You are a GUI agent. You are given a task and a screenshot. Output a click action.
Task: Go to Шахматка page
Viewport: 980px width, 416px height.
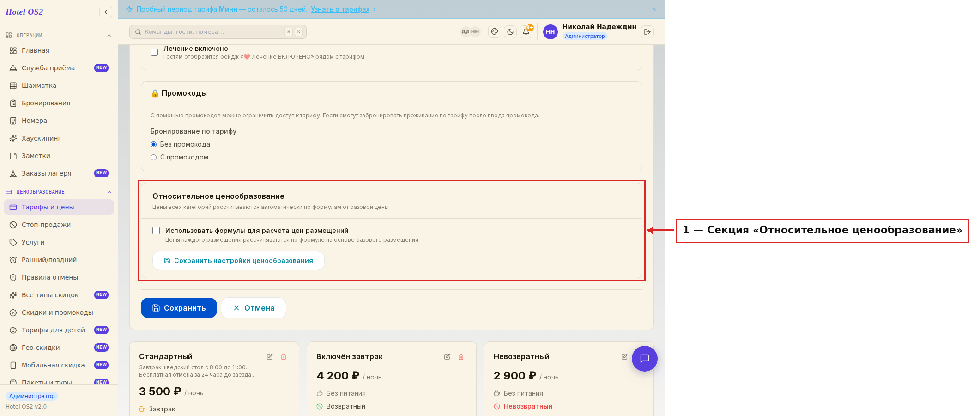click(x=59, y=86)
